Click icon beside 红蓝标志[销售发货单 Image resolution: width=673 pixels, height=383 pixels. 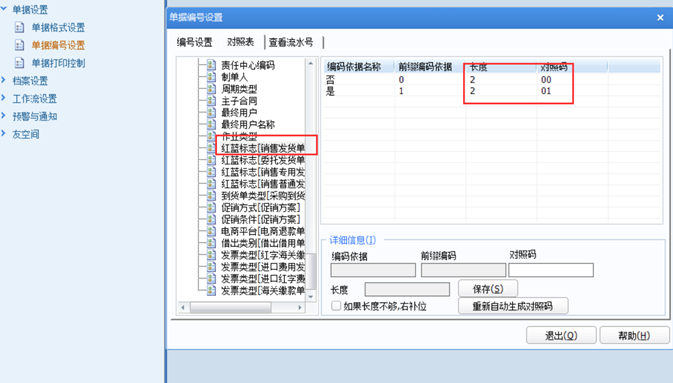click(211, 148)
